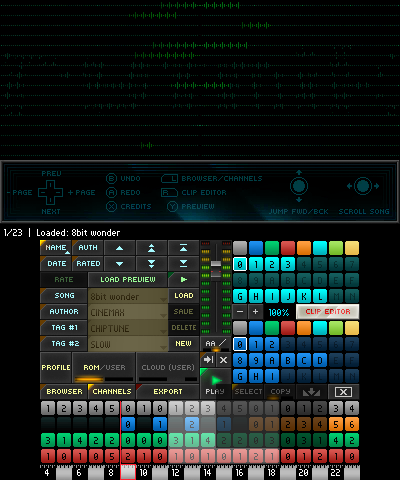The width and height of the screenshot is (400, 480).
Task: Select cyan clip G
Action: tap(240, 296)
